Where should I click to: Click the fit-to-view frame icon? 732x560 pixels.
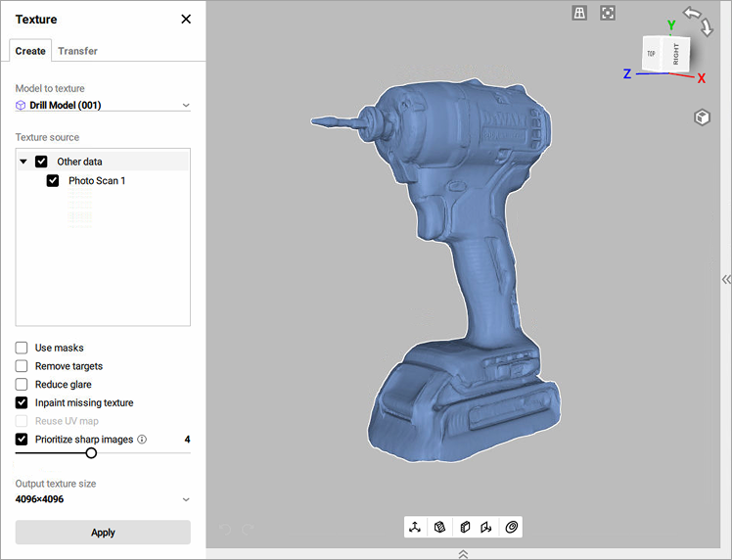[608, 13]
